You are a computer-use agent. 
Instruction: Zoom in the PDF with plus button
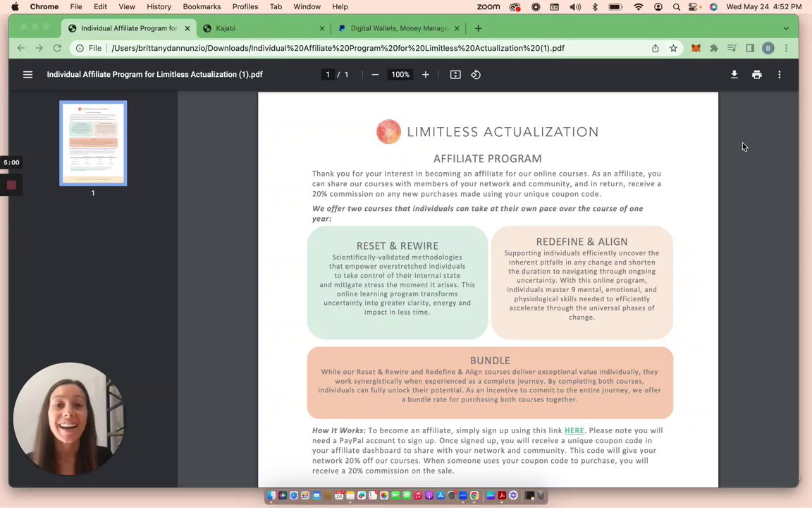pos(425,75)
